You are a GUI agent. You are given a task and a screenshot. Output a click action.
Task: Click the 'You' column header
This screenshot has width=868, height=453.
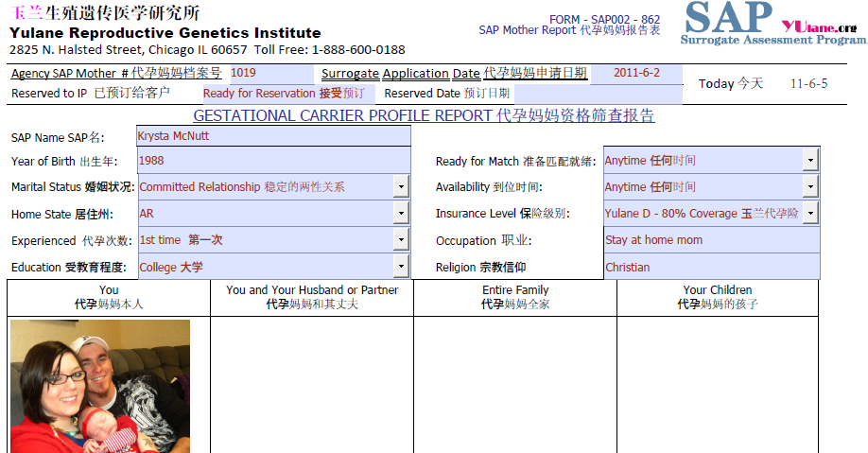[x=109, y=297]
